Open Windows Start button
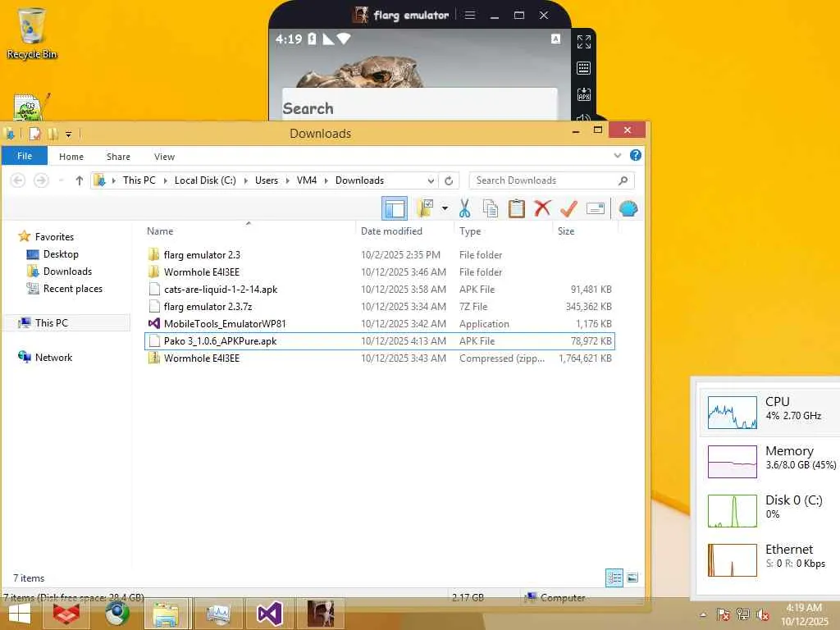Viewport: 840px width, 630px height. [20, 614]
